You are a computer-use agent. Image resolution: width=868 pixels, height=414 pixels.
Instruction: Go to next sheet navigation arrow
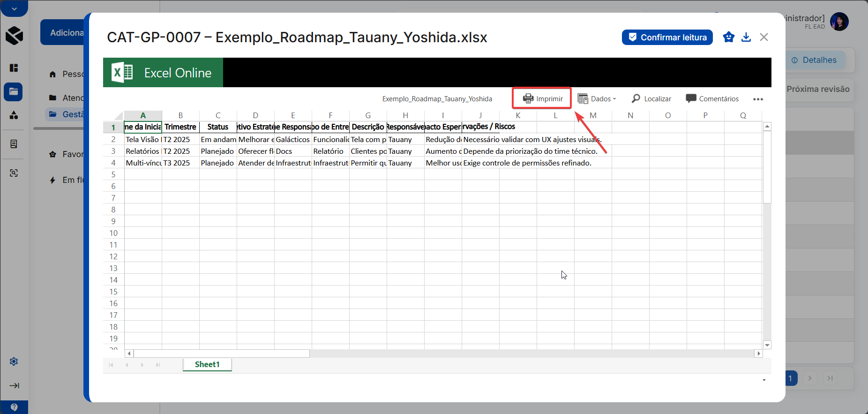142,365
